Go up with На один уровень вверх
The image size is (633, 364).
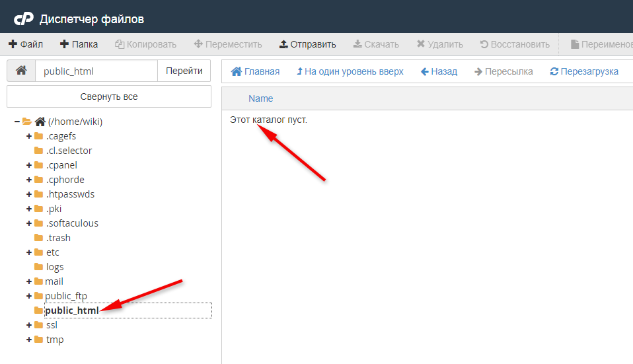point(350,71)
